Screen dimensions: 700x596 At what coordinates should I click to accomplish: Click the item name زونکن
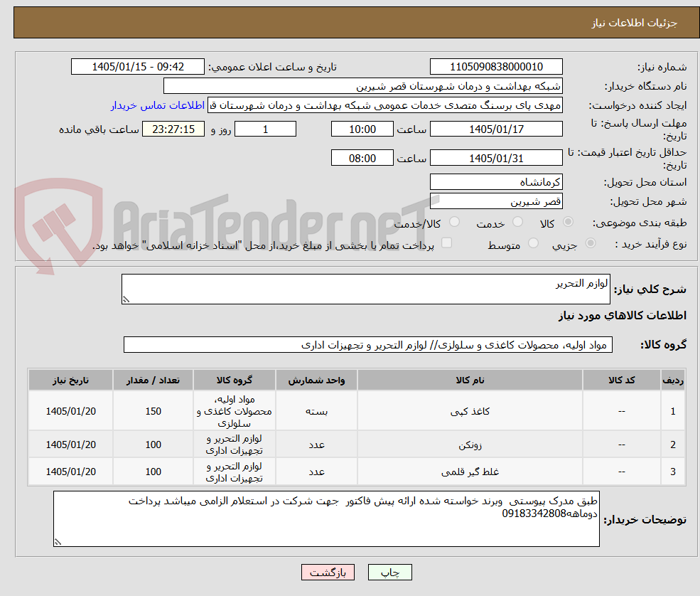tap(470, 445)
